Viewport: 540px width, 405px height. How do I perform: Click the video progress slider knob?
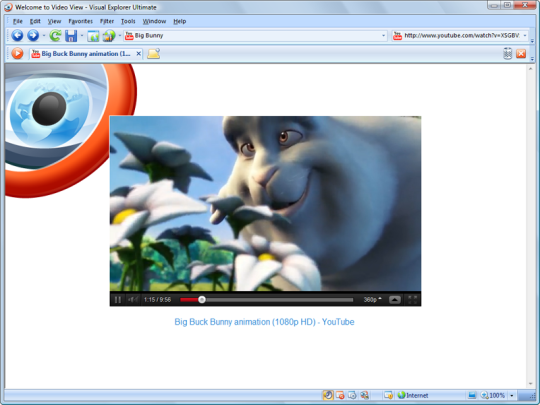click(202, 300)
